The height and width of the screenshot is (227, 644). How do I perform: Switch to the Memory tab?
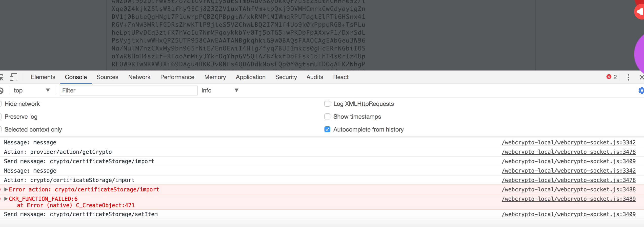click(x=215, y=77)
